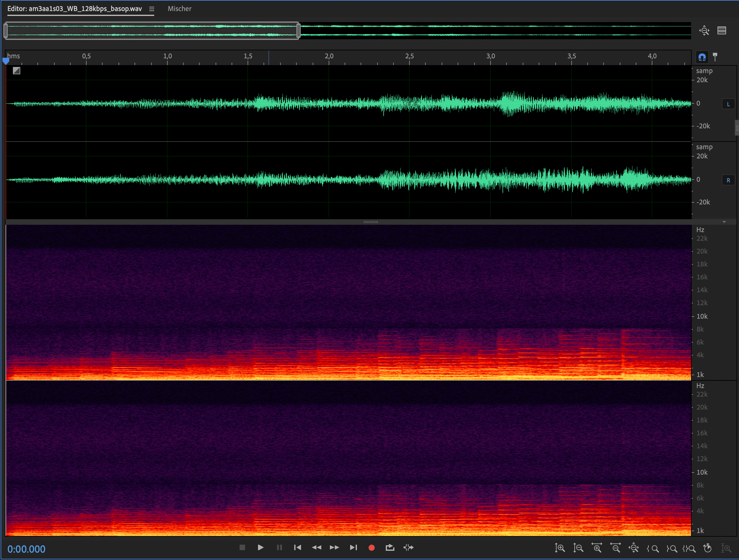Zoom to In Point icon
The height and width of the screenshot is (560, 739).
click(x=653, y=548)
